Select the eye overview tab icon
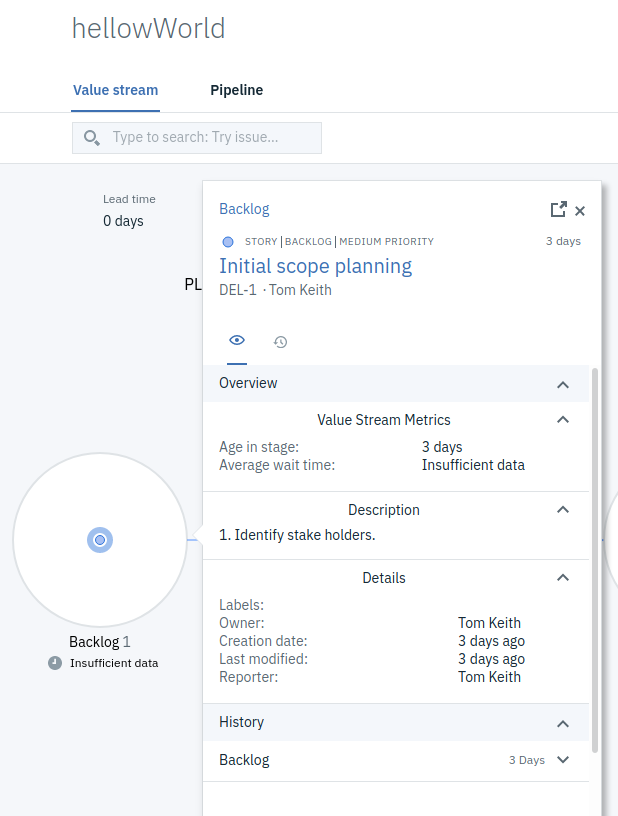Screen dimensions: 618x816 pyautogui.click(x=237, y=341)
